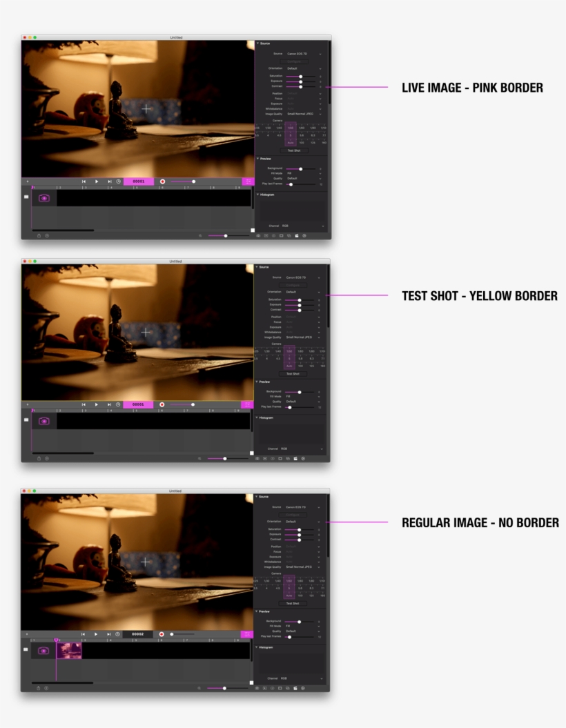Select aperture value 5 in the Camera grid
The image size is (566, 728).
(291, 135)
